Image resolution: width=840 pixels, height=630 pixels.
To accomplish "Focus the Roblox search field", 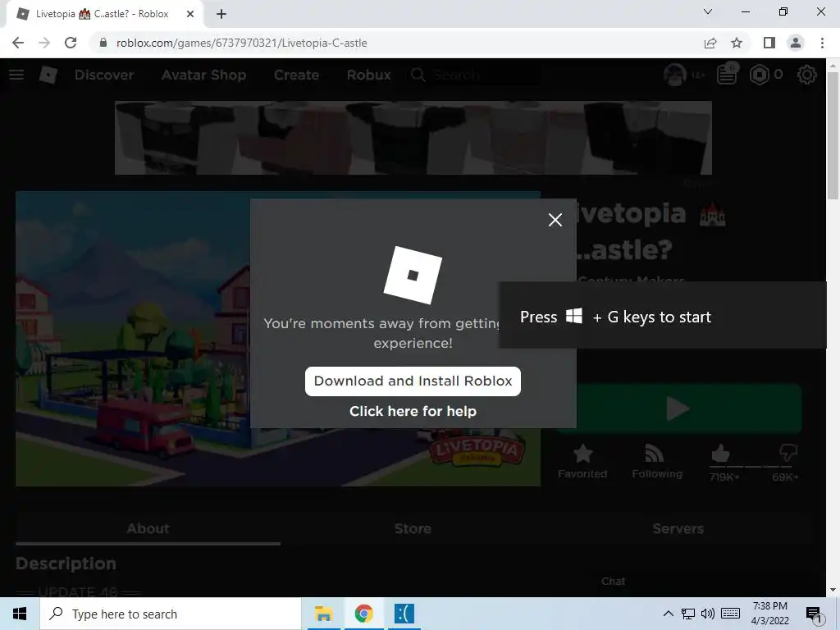I will coord(474,75).
